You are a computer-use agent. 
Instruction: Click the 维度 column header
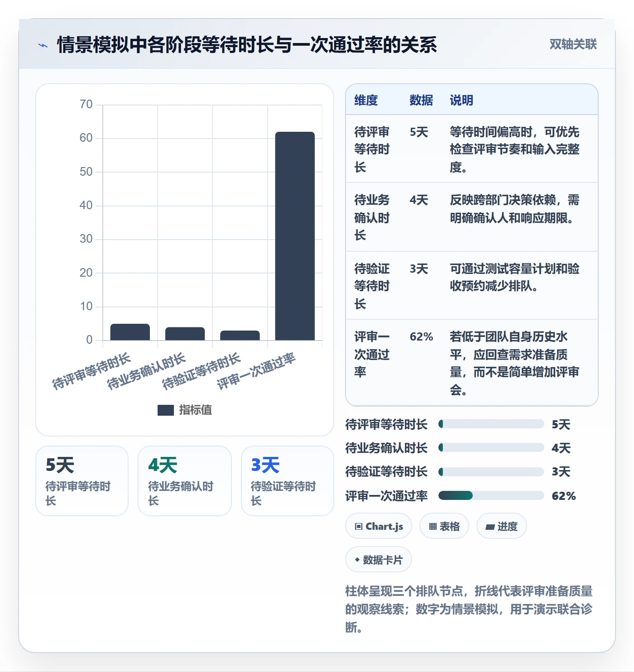click(x=366, y=100)
